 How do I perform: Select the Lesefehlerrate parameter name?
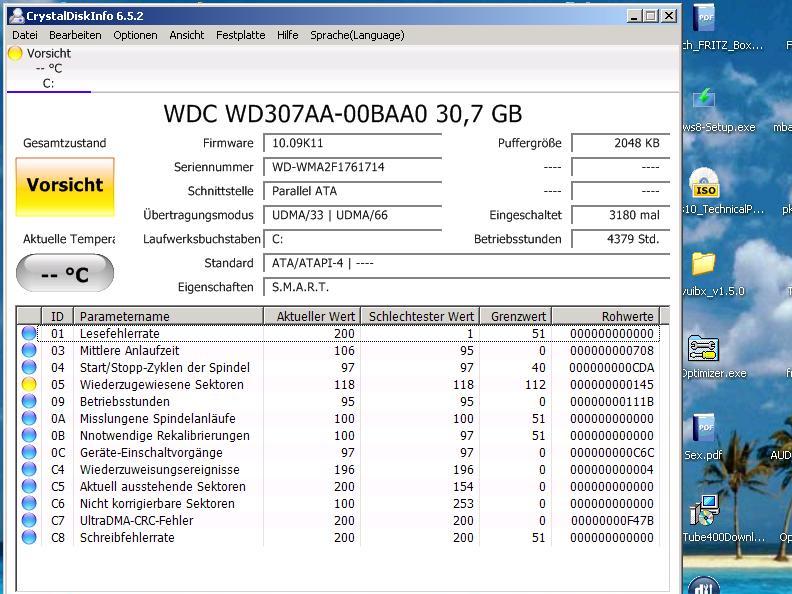coord(120,333)
